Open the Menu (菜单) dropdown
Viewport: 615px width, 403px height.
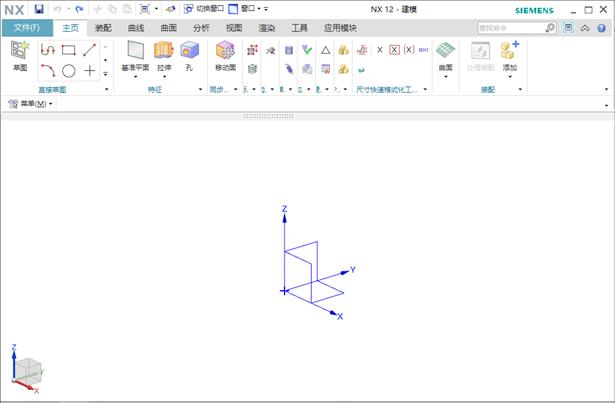(32, 104)
